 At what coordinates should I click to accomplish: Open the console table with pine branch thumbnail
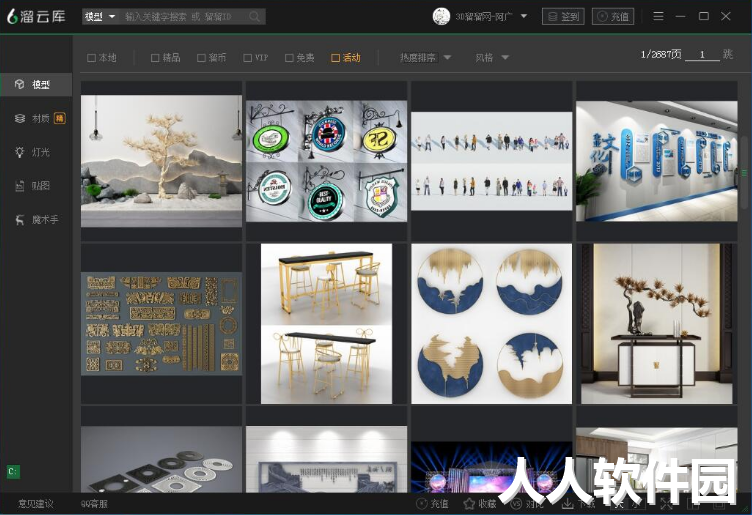[657, 324]
